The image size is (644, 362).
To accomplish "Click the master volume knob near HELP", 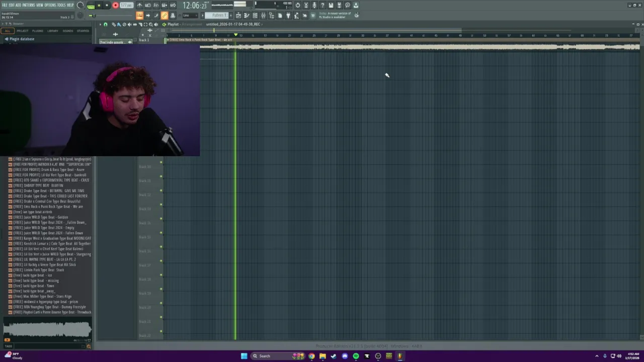I will coord(80,5).
